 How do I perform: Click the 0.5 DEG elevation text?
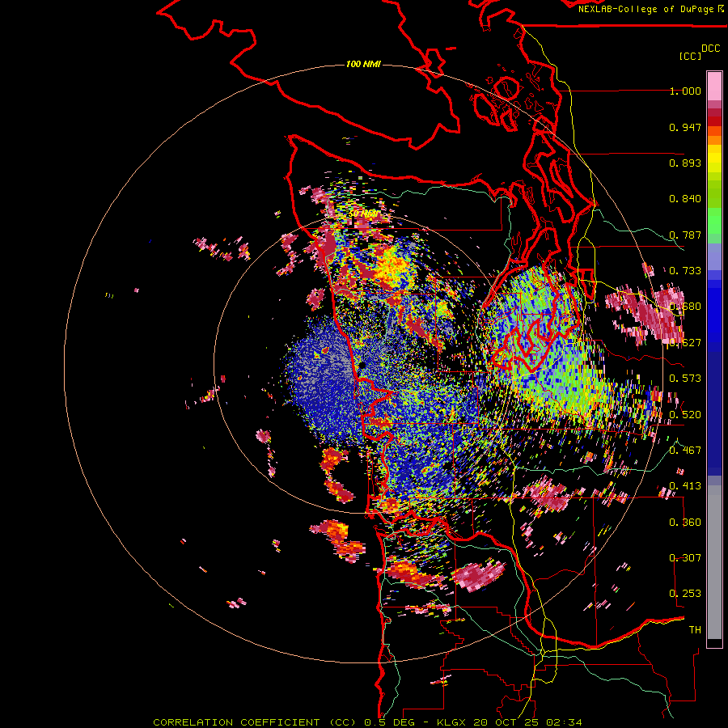tap(388, 722)
